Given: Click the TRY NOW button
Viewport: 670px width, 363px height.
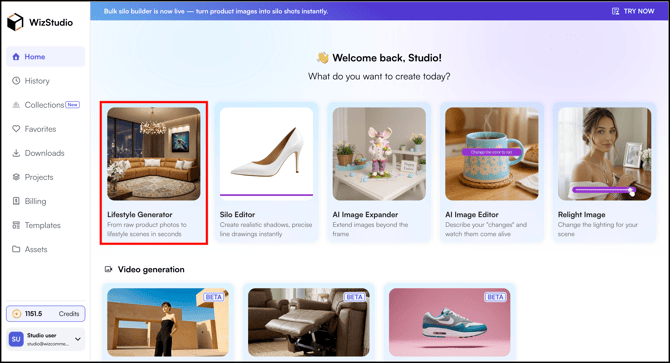Looking at the screenshot, I should pyautogui.click(x=633, y=11).
